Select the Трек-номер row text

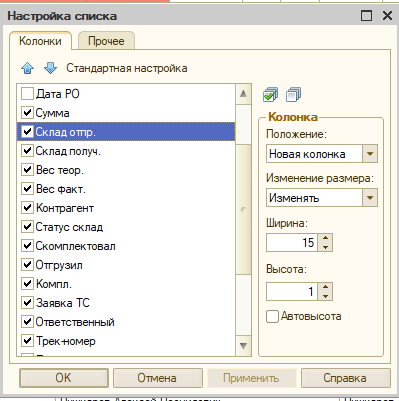66,341
